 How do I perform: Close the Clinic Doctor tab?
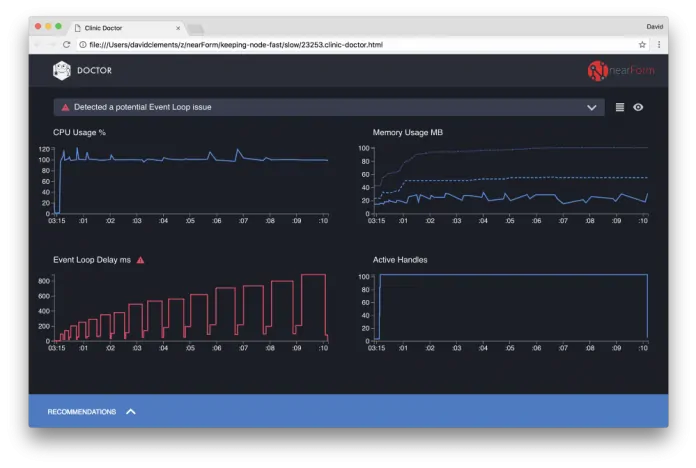point(178,28)
